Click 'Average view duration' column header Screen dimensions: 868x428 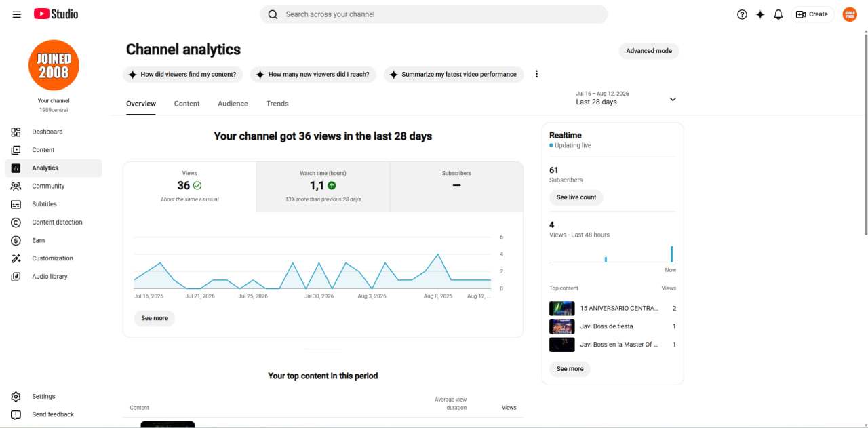(x=450, y=404)
